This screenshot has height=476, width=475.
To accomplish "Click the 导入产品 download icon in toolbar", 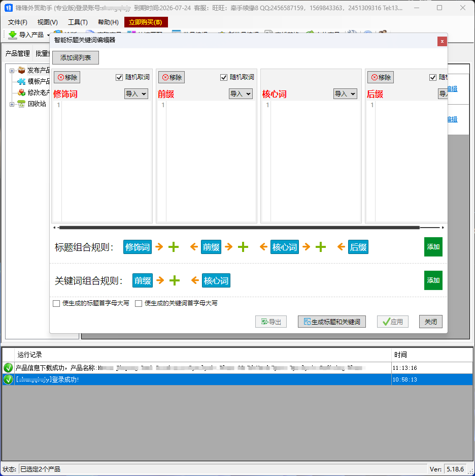I will tap(13, 35).
